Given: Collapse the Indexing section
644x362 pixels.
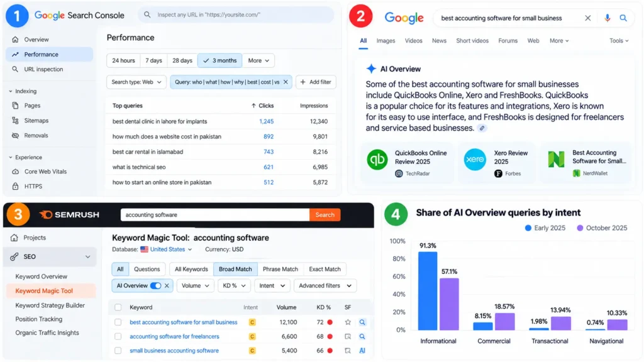Looking at the screenshot, I should [23, 91].
